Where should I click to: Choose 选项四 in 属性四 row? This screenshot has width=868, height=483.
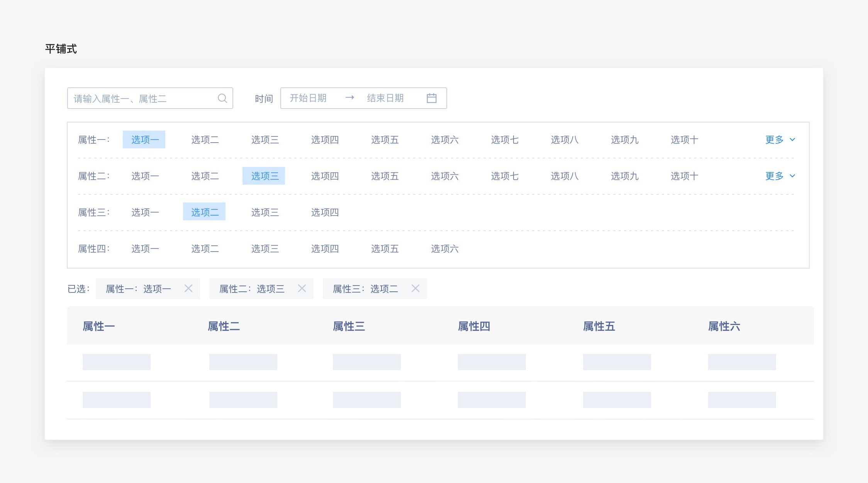coord(325,248)
